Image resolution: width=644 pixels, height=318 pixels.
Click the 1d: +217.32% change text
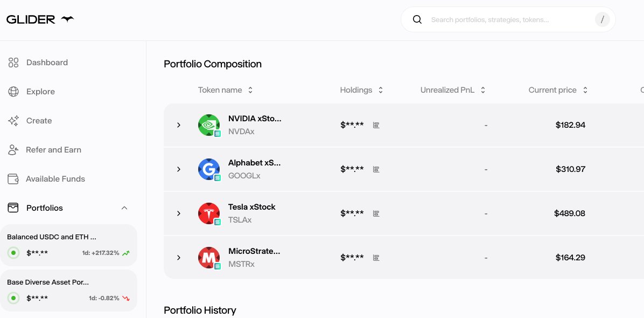pos(101,253)
